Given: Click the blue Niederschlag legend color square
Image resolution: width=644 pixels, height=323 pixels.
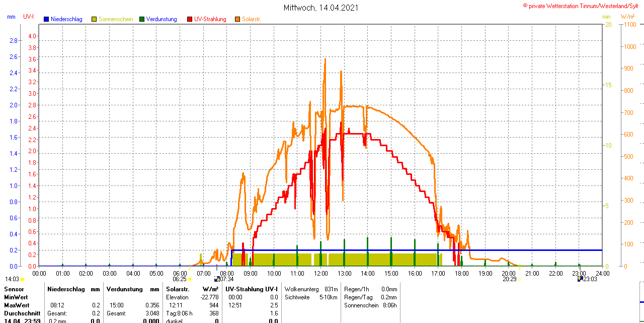Looking at the screenshot, I should tap(46, 19).
